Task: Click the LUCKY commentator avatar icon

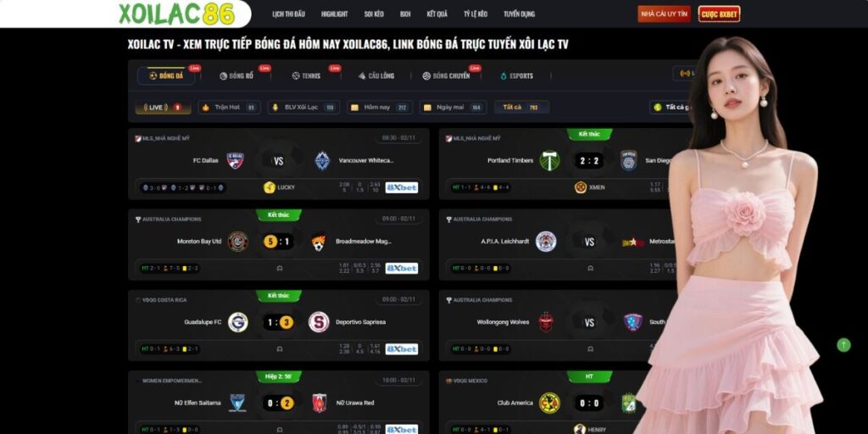Action: tap(270, 187)
